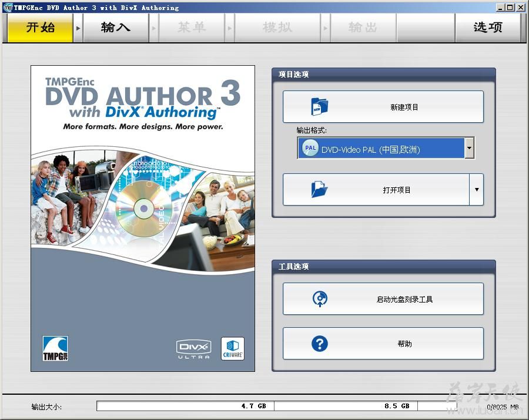Click the 输出大小 label
The height and width of the screenshot is (420, 529).
tap(46, 407)
